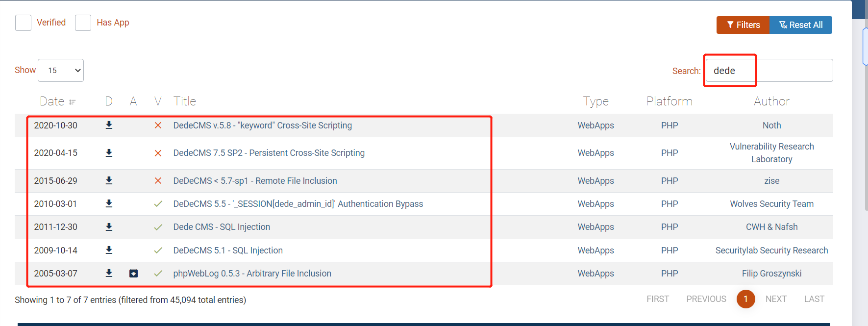Click PHP platform in the 2020-04-15 row
The width and height of the screenshot is (868, 326).
point(670,153)
